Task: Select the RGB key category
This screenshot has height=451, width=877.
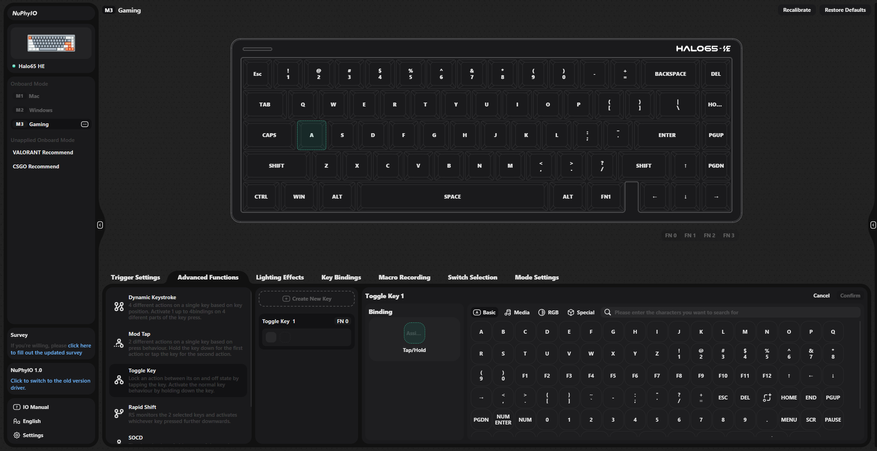Action: pyautogui.click(x=549, y=312)
